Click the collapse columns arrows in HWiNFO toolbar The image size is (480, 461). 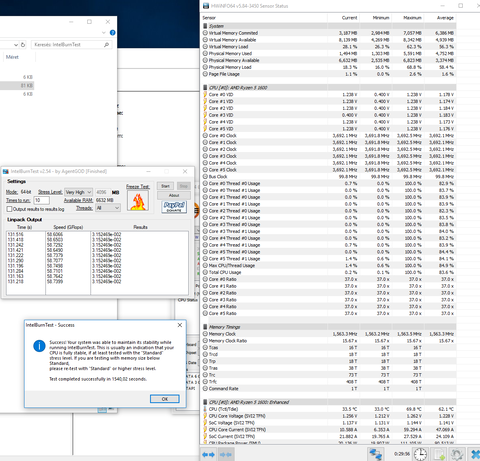pyautogui.click(x=226, y=454)
